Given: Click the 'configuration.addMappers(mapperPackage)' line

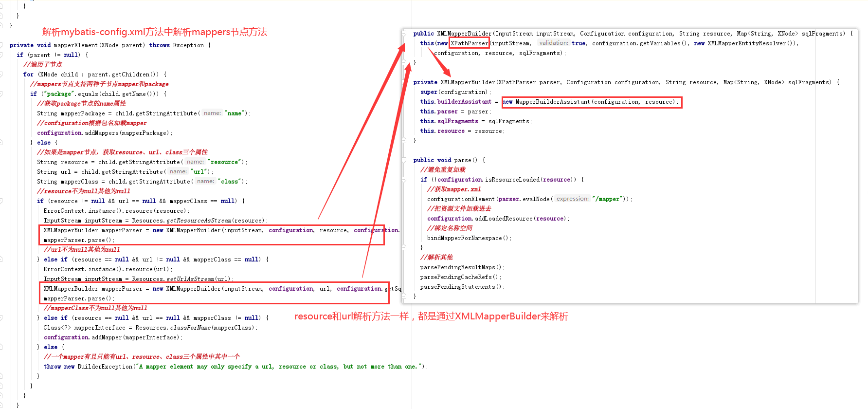Looking at the screenshot, I should (x=105, y=133).
